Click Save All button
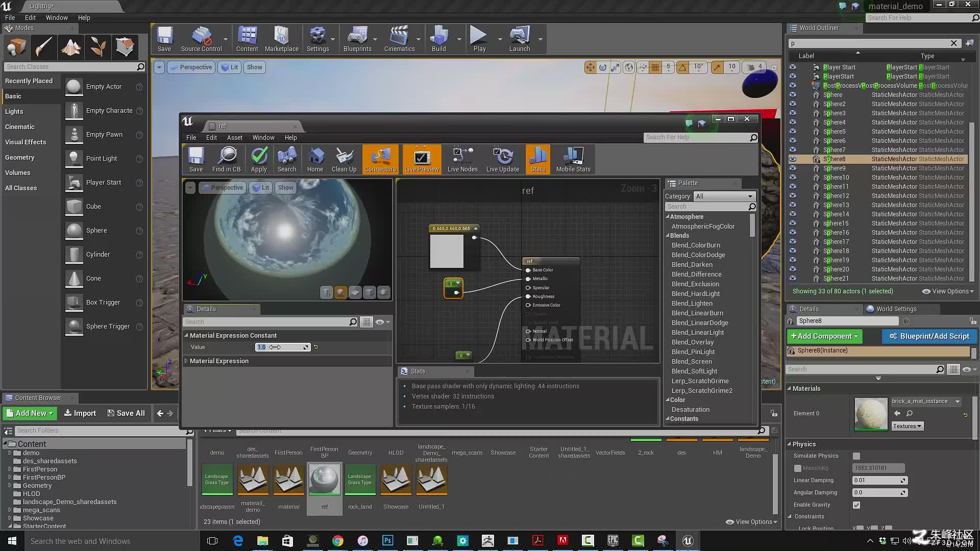Image resolution: width=980 pixels, height=551 pixels. [127, 413]
